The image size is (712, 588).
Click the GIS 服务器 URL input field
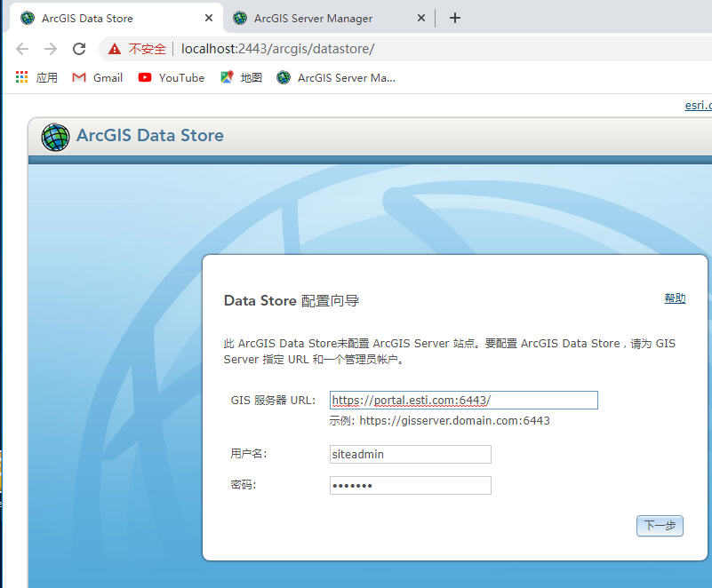click(x=464, y=401)
